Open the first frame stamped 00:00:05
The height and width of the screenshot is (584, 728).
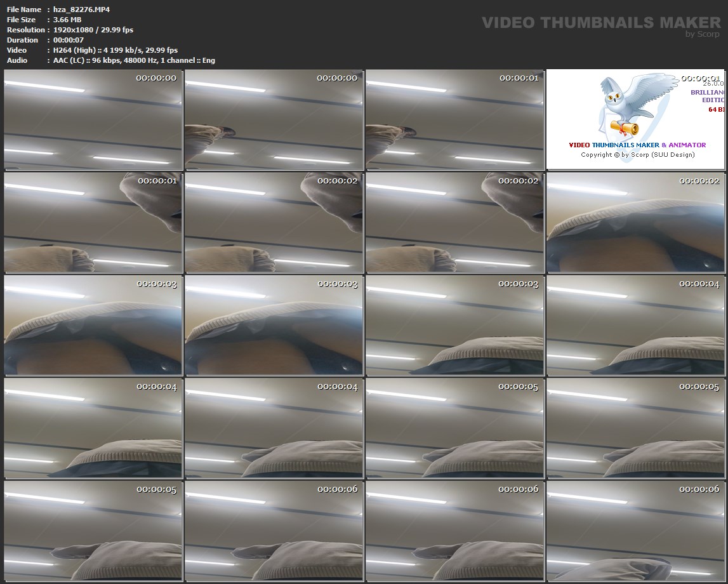[454, 428]
